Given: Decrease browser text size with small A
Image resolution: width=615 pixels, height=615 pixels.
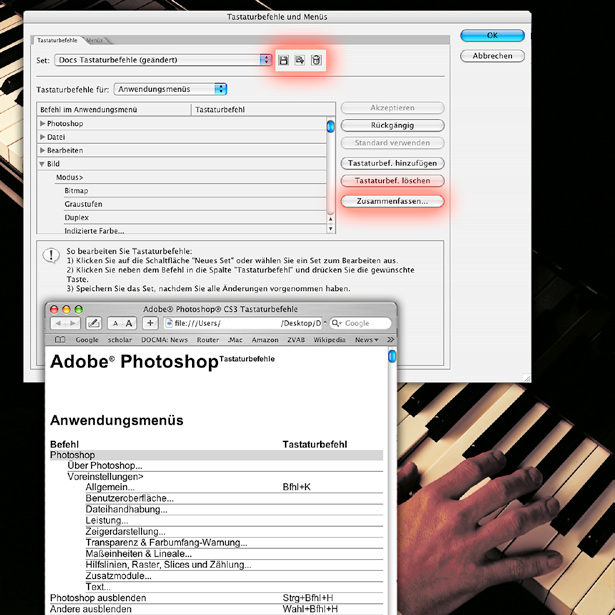Looking at the screenshot, I should pyautogui.click(x=115, y=324).
